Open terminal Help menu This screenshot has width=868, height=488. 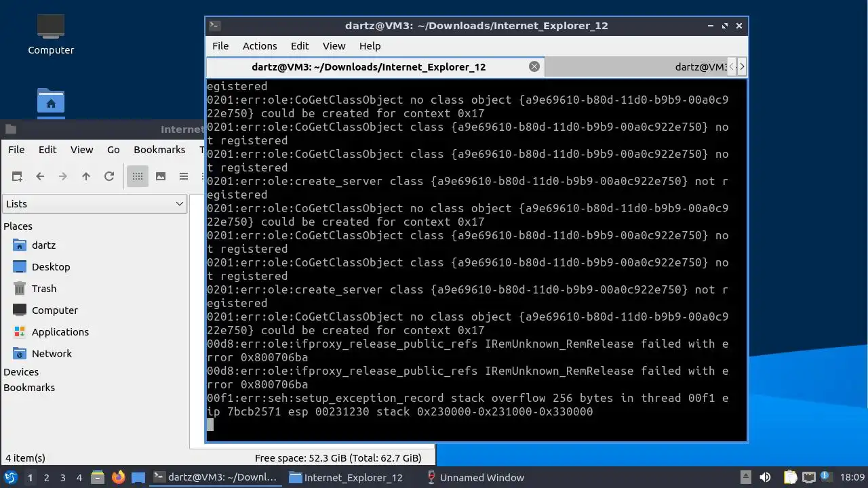(370, 46)
